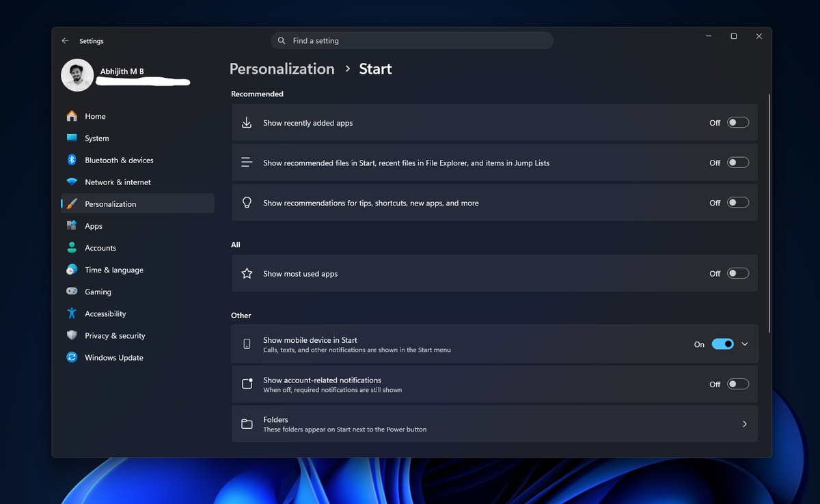Click the Folders folder icon
Viewport: 820px width, 504px height.
coord(247,424)
